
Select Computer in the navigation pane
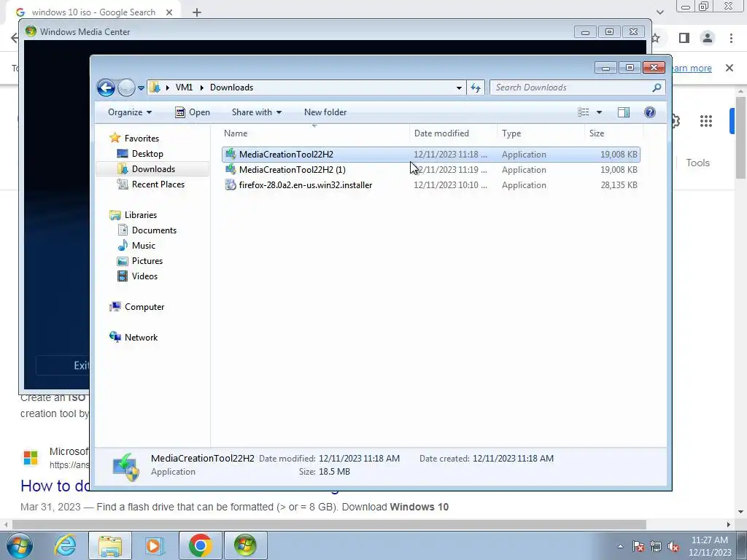click(144, 307)
